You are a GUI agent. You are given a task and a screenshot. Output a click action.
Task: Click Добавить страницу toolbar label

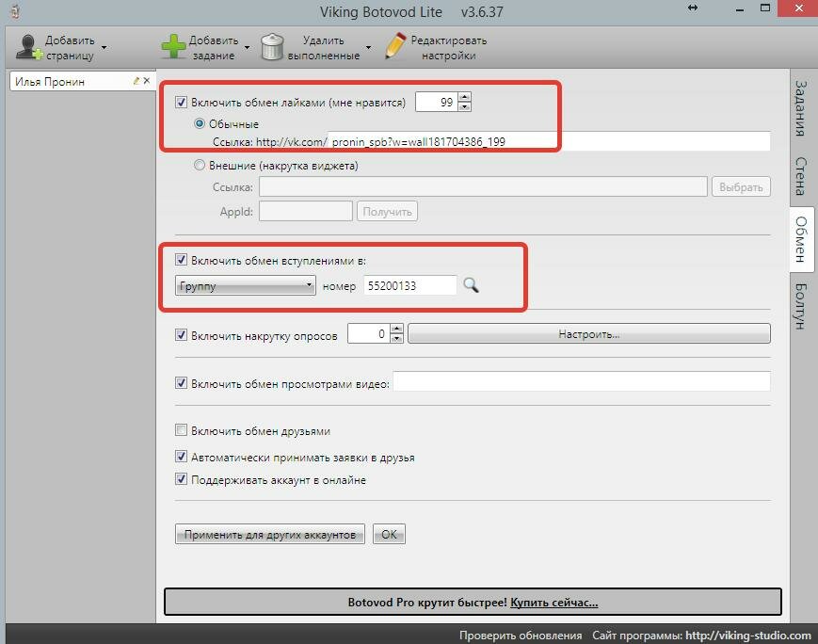coord(70,47)
